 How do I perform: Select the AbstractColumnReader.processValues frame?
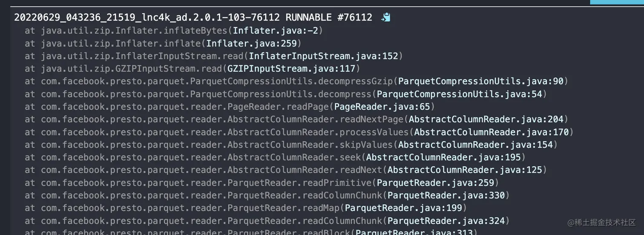pyautogui.click(x=299, y=132)
